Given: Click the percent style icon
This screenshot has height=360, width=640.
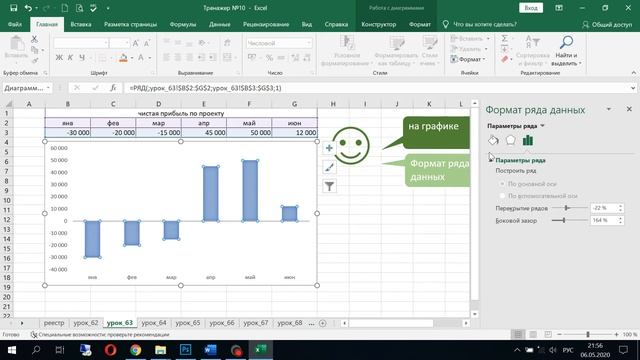Looking at the screenshot, I should pos(269,58).
